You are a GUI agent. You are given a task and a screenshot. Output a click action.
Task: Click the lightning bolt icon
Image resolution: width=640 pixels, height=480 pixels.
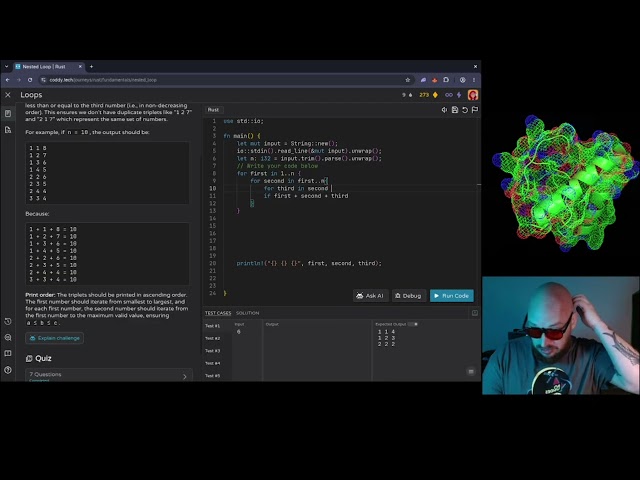point(459,95)
